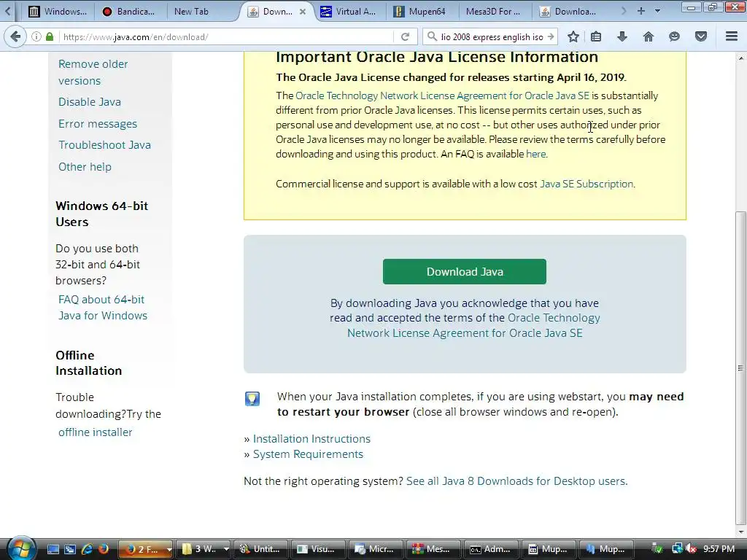Click the safely remove hardware tray icon
This screenshot has height=560, width=747.
657,549
